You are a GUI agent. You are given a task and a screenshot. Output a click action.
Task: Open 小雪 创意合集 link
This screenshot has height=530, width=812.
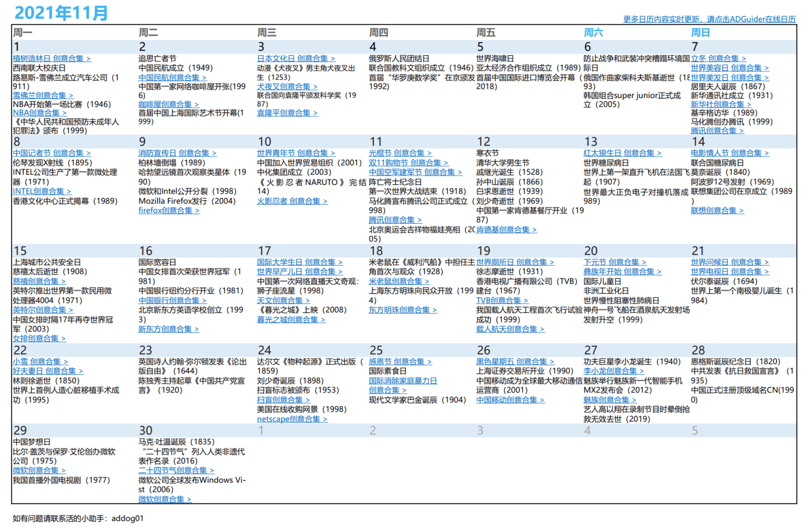[41, 362]
